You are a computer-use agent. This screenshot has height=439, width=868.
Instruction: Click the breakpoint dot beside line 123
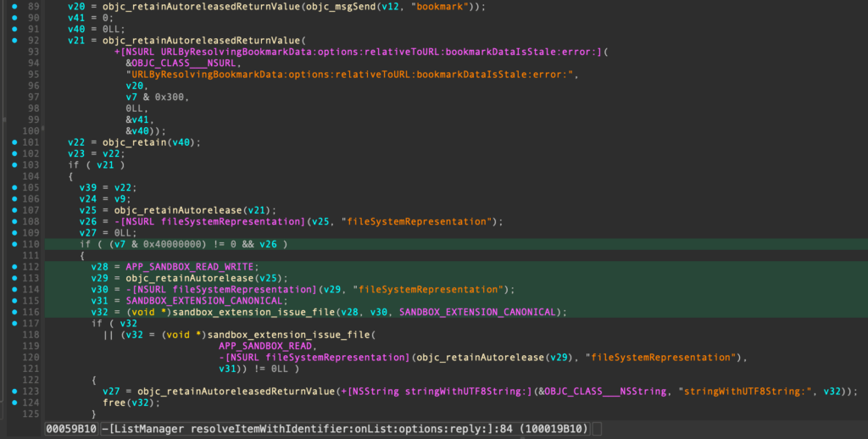coord(15,392)
